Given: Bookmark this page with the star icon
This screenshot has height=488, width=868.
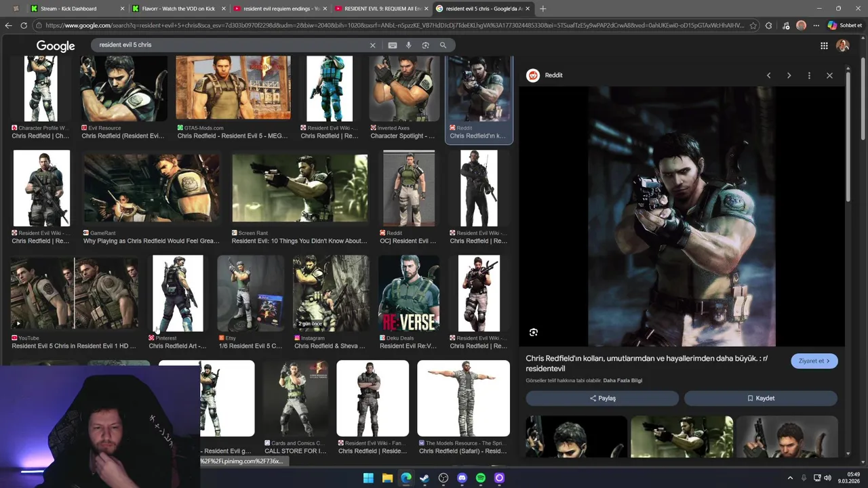Looking at the screenshot, I should [753, 26].
